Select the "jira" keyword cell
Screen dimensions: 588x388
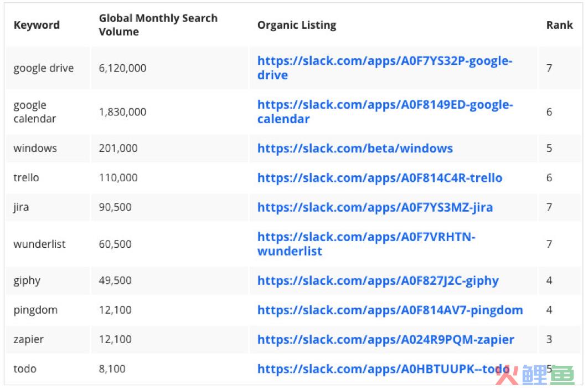21,207
